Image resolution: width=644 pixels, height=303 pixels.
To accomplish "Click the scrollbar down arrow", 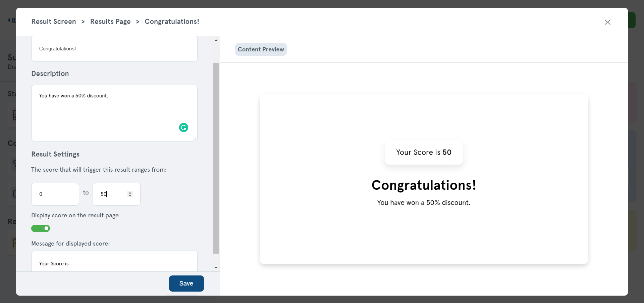I will (x=216, y=267).
